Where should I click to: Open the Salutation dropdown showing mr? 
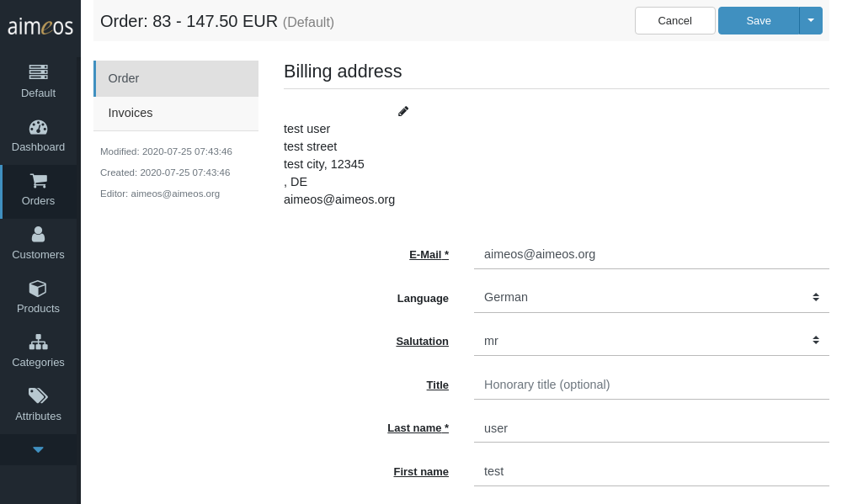click(x=652, y=341)
